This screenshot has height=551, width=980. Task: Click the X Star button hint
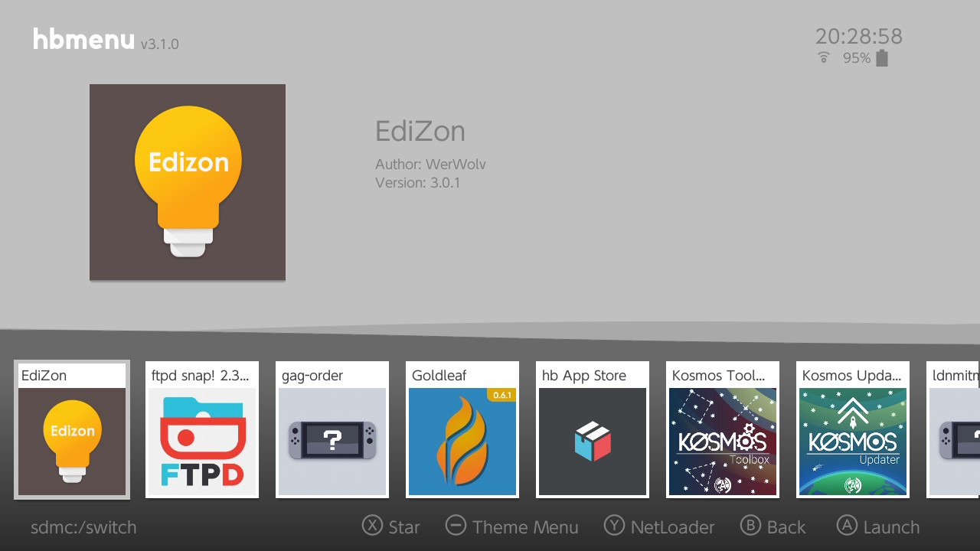point(391,527)
